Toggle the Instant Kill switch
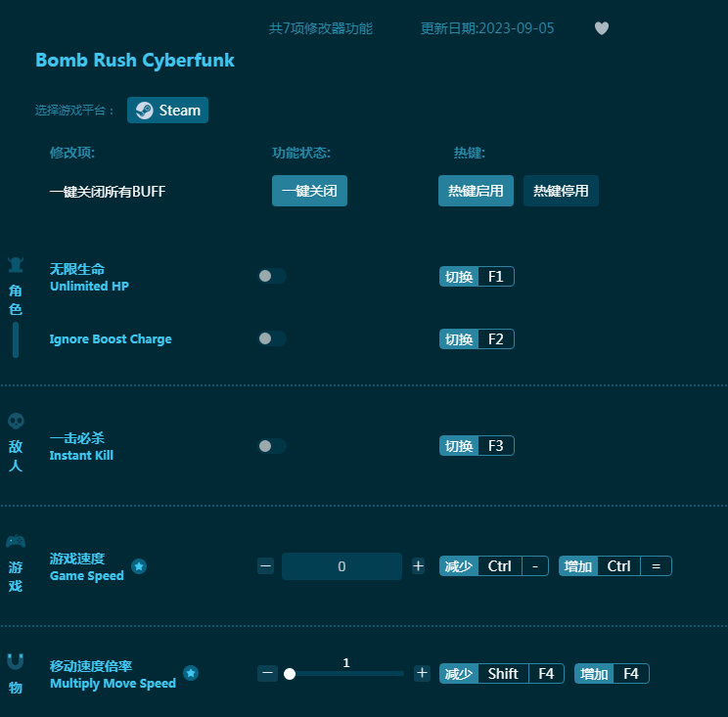 [x=271, y=446]
